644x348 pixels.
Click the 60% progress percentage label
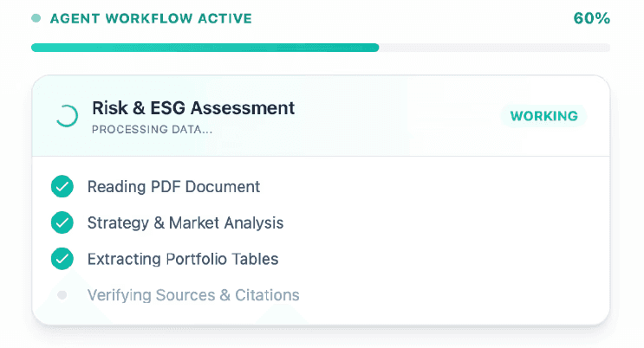[591, 18]
